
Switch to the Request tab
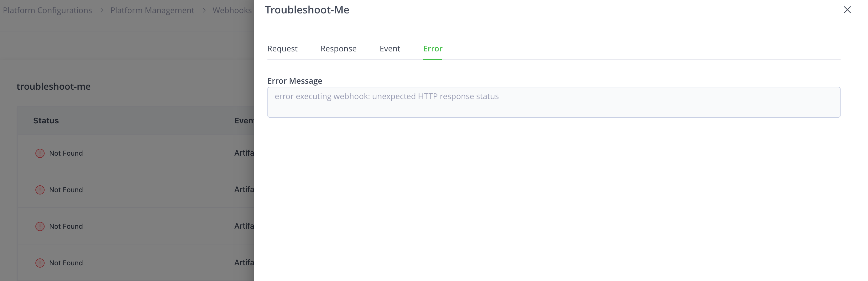click(282, 49)
